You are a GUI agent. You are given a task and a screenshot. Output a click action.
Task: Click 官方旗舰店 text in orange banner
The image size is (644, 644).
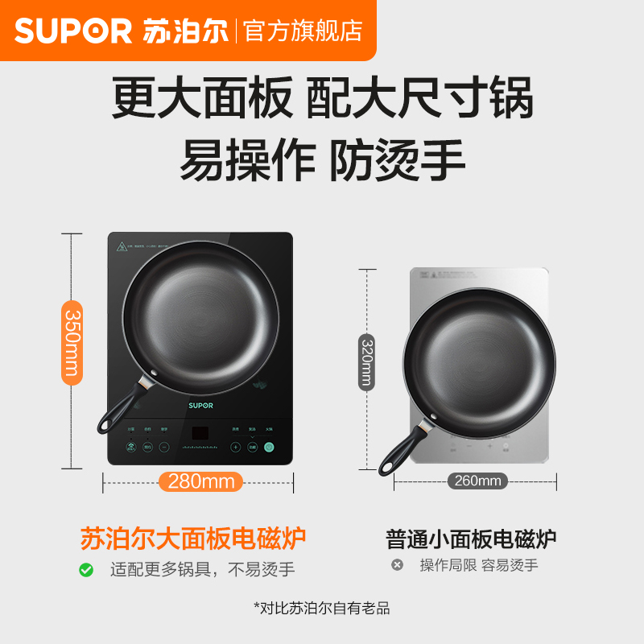pyautogui.click(x=303, y=31)
